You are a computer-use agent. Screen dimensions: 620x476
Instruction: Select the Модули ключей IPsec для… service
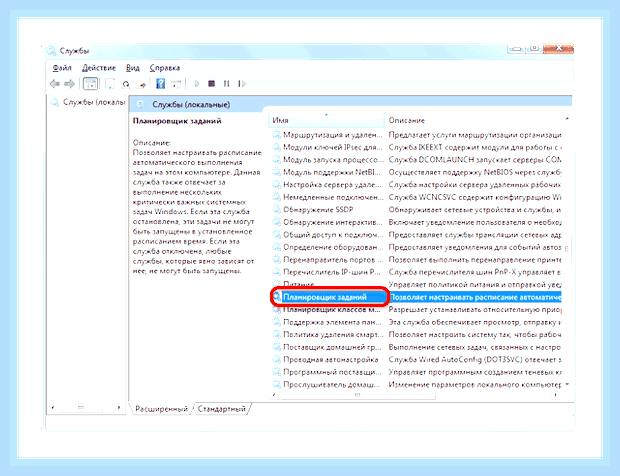[x=333, y=147]
